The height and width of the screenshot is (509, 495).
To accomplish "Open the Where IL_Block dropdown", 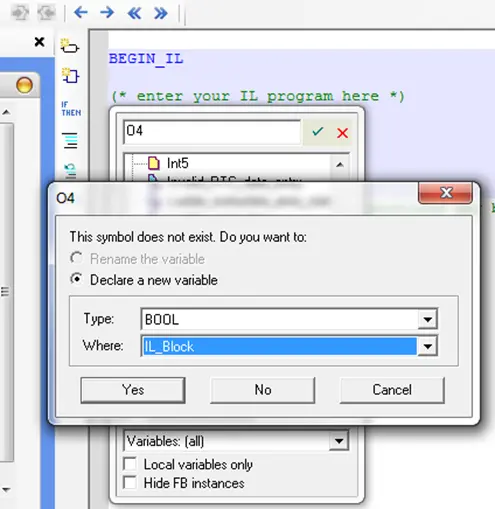I will click(428, 346).
